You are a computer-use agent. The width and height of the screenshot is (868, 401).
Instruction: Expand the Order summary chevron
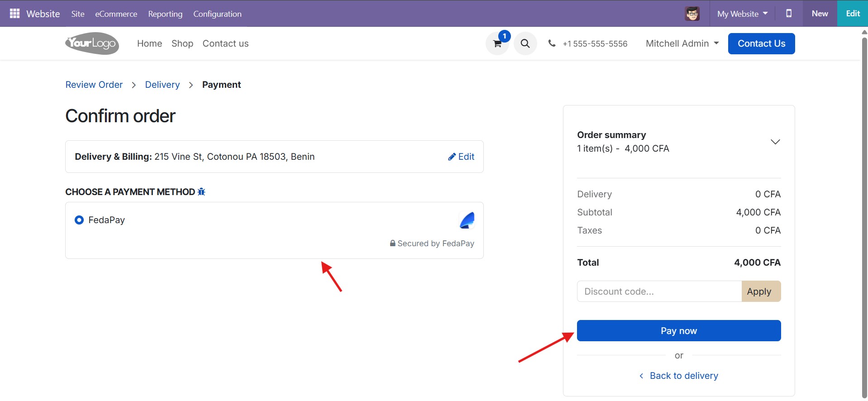click(775, 142)
